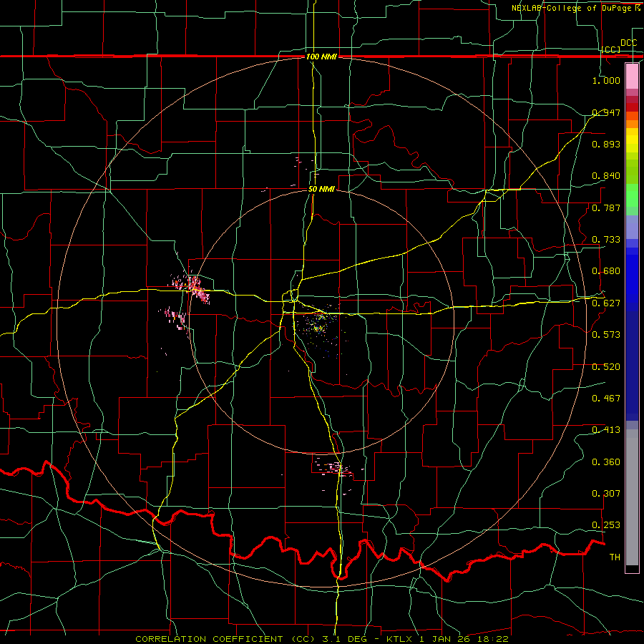Click the pink echoes south near the highway
The width and height of the screenshot is (644, 644).
tap(335, 468)
